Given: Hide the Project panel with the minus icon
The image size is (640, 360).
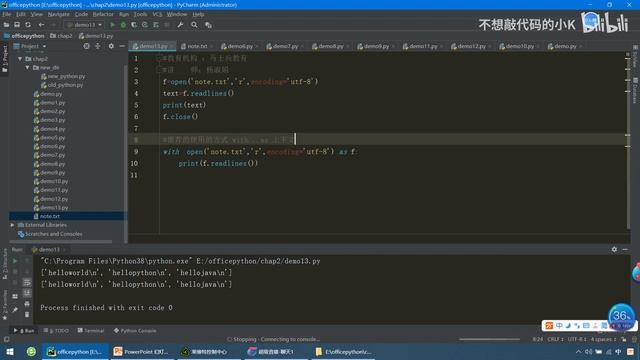Looking at the screenshot, I should (x=122, y=46).
